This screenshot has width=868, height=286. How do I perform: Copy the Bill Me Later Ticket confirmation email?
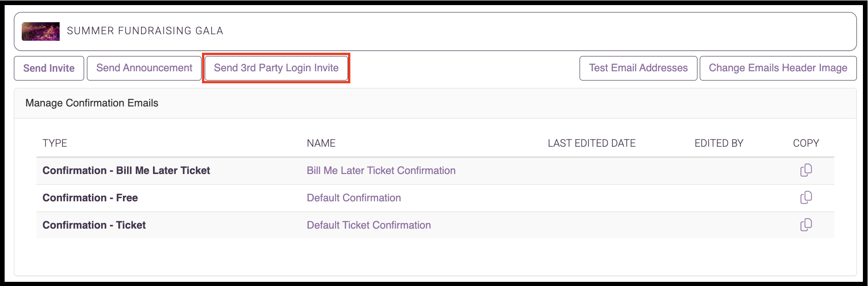pyautogui.click(x=806, y=170)
